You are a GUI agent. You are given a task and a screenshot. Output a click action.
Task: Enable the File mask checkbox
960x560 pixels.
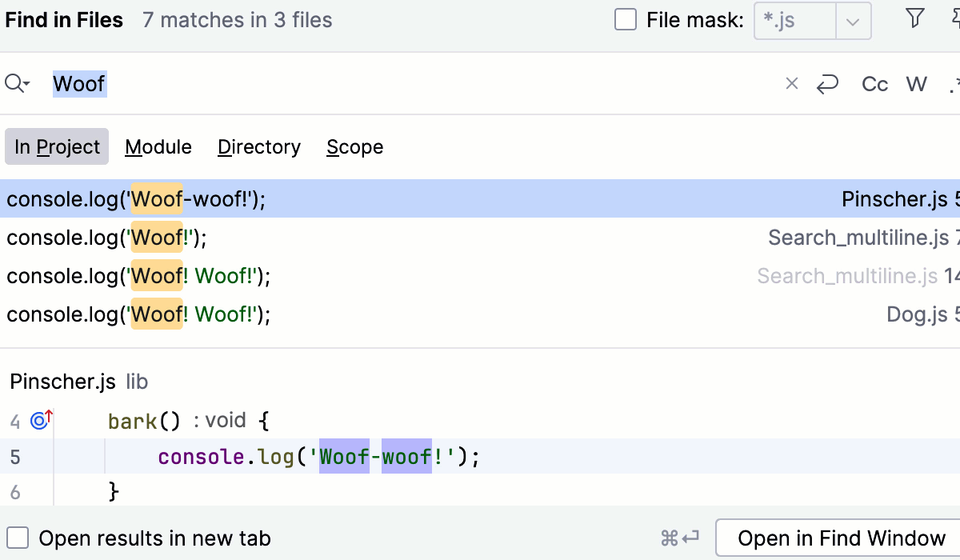[x=626, y=20]
